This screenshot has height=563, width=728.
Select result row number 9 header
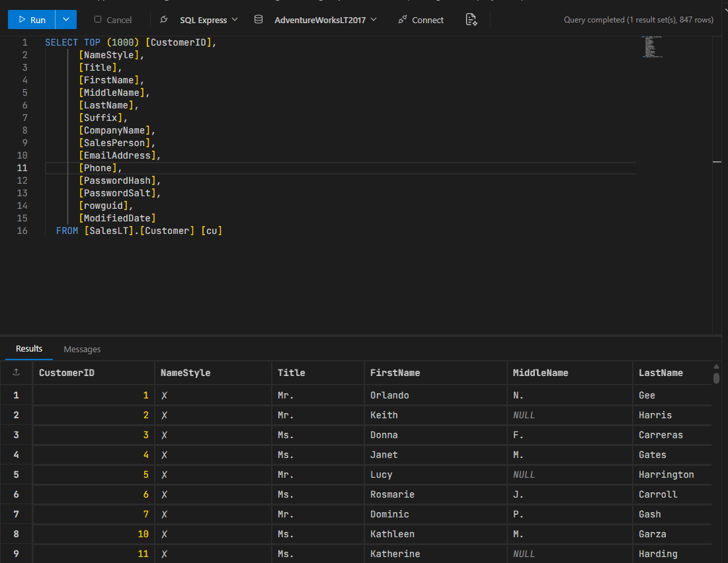(x=17, y=554)
